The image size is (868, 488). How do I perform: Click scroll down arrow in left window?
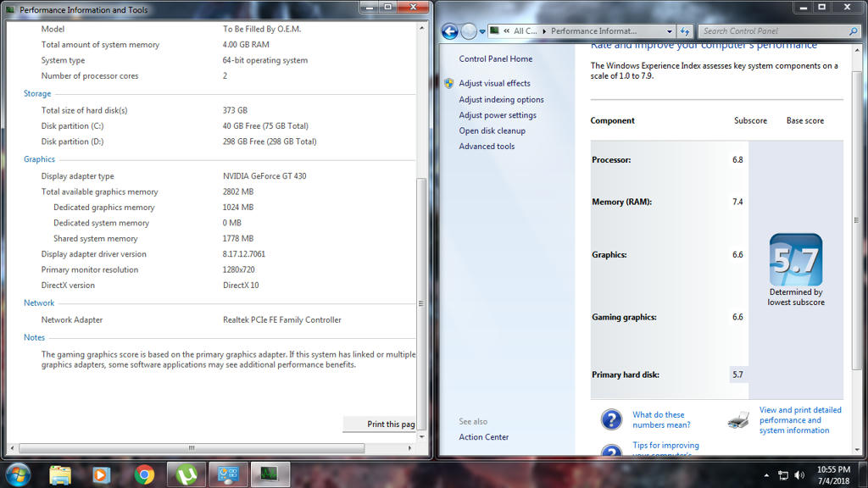[x=421, y=437]
